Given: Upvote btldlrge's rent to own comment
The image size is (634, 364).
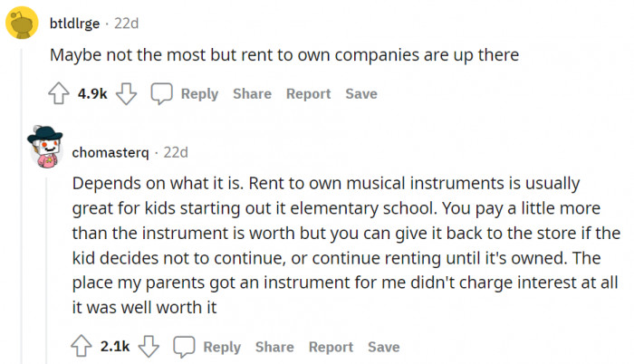Looking at the screenshot, I should click(59, 94).
